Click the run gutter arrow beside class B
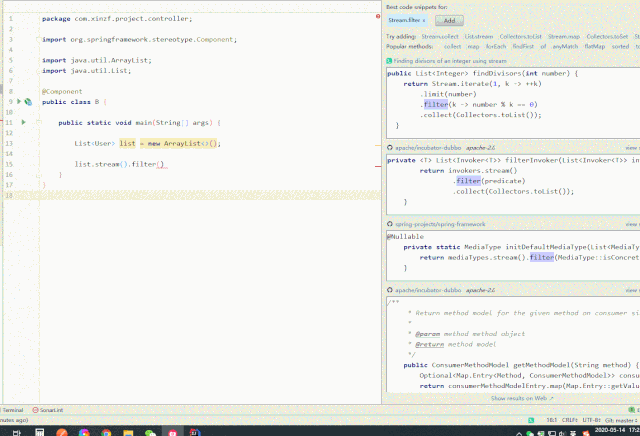 point(18,102)
